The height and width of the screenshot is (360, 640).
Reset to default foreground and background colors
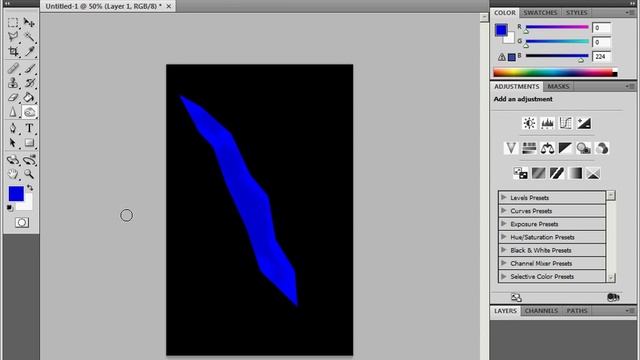click(x=10, y=208)
